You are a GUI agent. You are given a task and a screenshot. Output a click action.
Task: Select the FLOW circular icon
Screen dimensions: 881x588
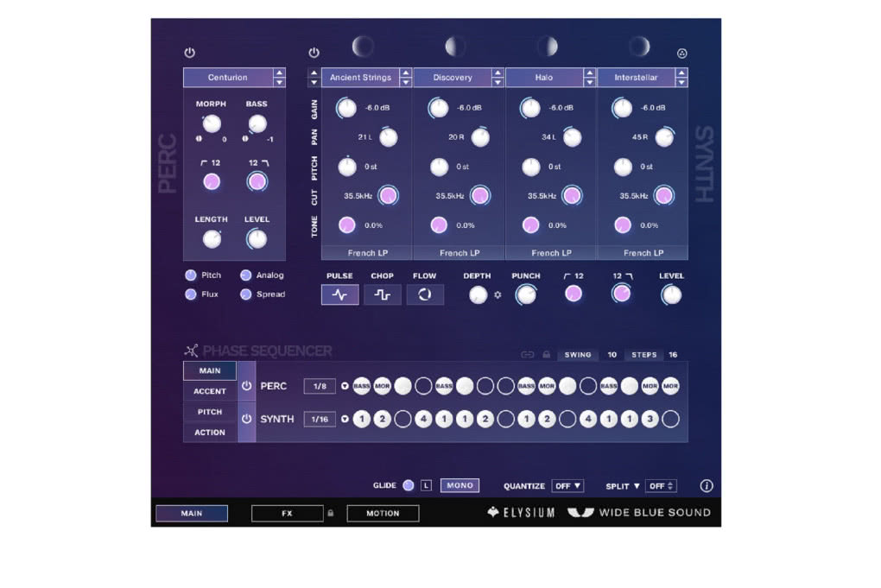(x=425, y=294)
